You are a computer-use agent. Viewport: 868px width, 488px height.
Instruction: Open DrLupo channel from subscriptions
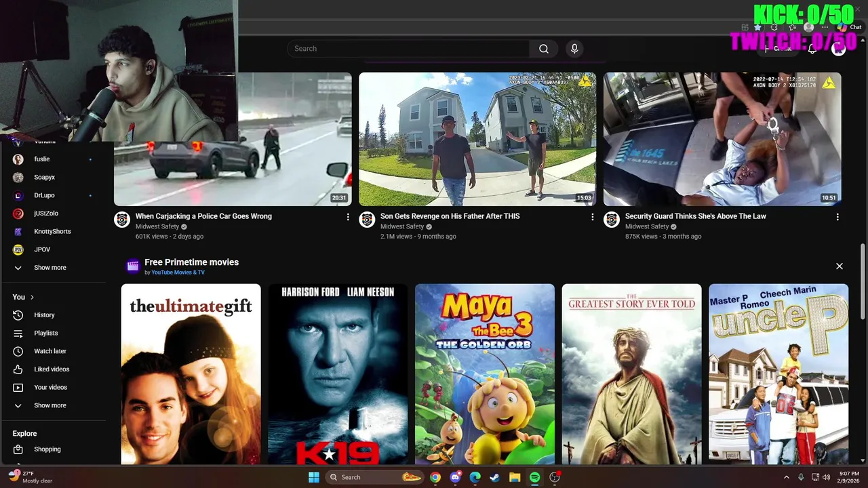[45, 196]
